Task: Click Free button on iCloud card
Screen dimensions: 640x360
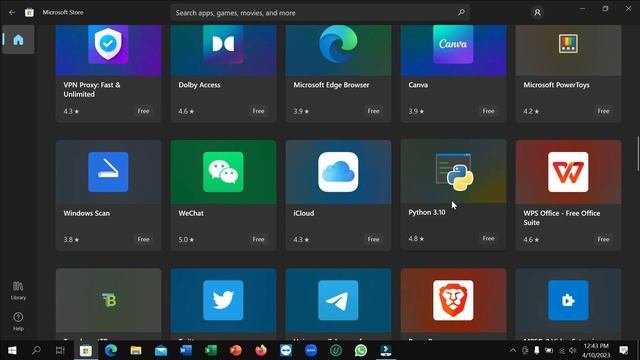Action: click(x=373, y=239)
